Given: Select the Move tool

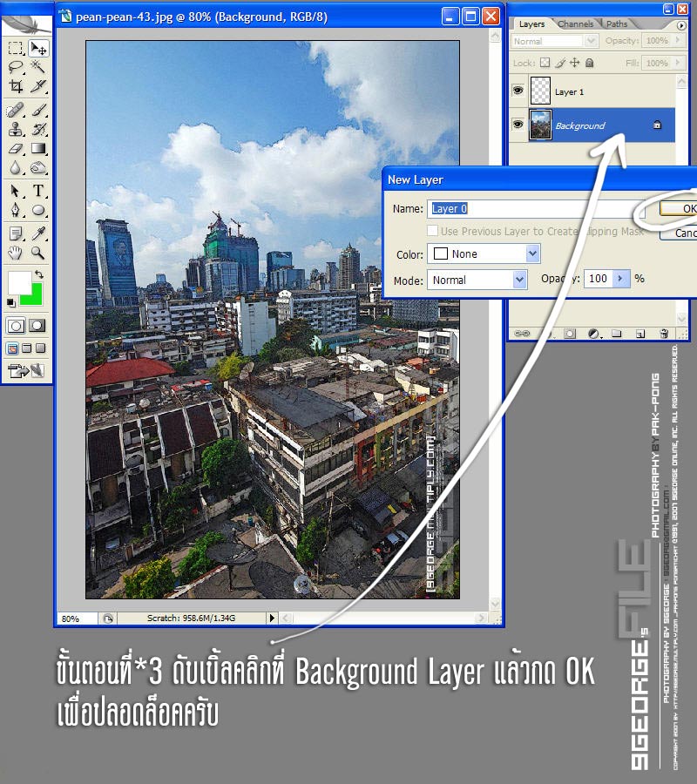Looking at the screenshot, I should [x=38, y=48].
